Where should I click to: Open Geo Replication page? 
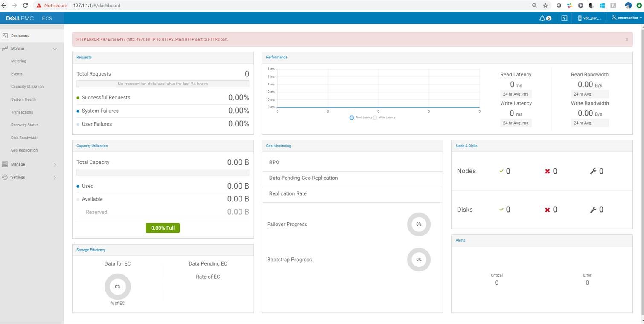24,150
